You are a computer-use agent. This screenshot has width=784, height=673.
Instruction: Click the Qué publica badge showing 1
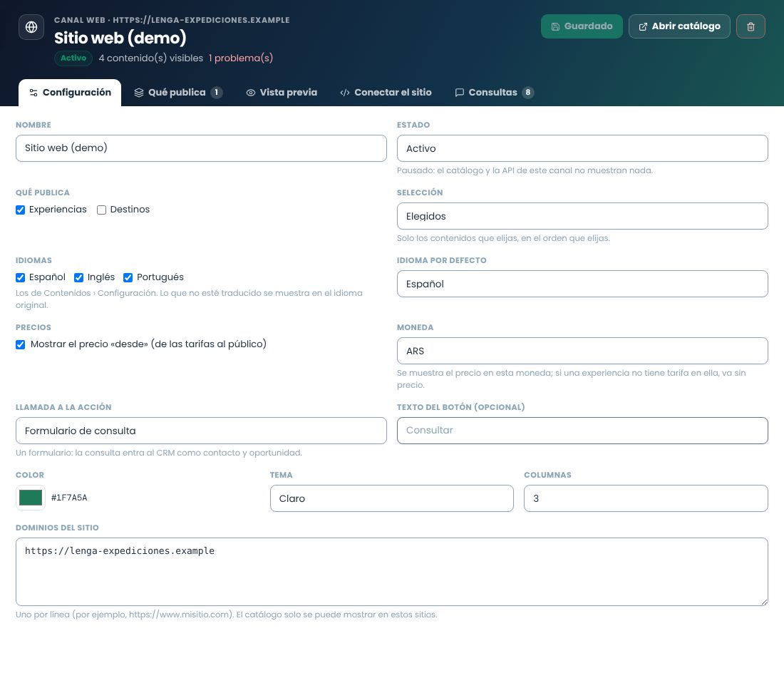pos(216,93)
